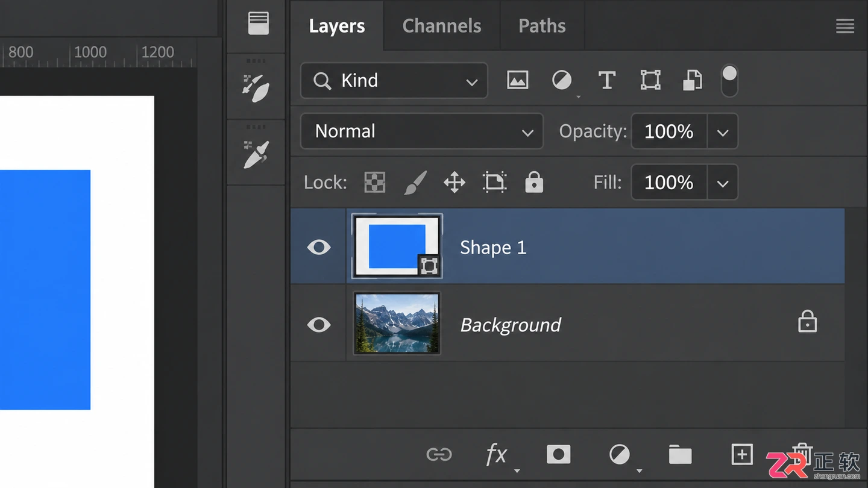Create a new layer with plus icon
This screenshot has width=868, height=488.
point(741,454)
